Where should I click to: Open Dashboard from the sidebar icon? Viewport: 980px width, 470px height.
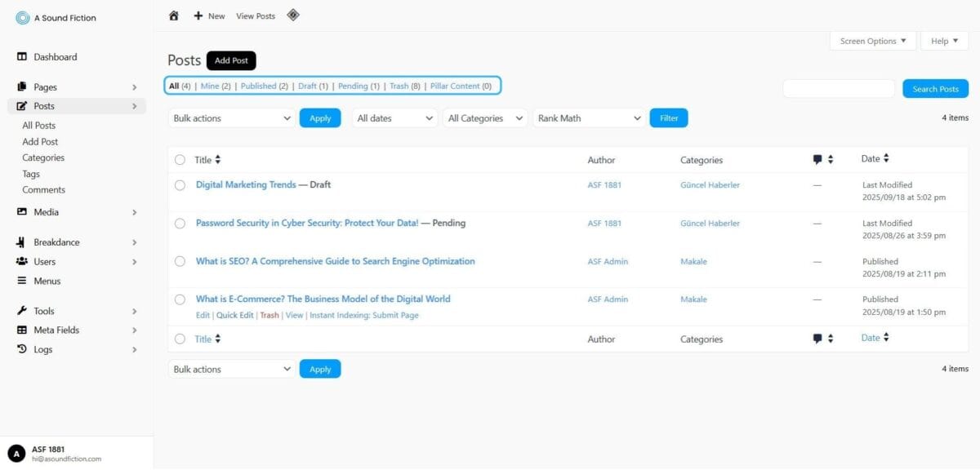tap(22, 57)
